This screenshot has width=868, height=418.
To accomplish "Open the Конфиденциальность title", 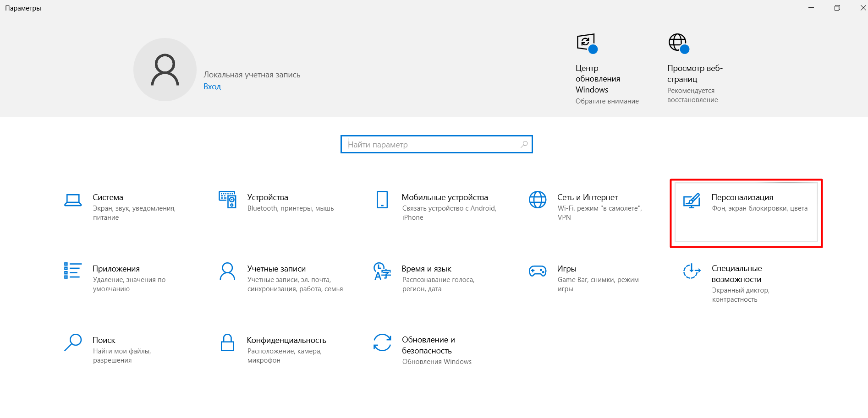I will pyautogui.click(x=286, y=340).
